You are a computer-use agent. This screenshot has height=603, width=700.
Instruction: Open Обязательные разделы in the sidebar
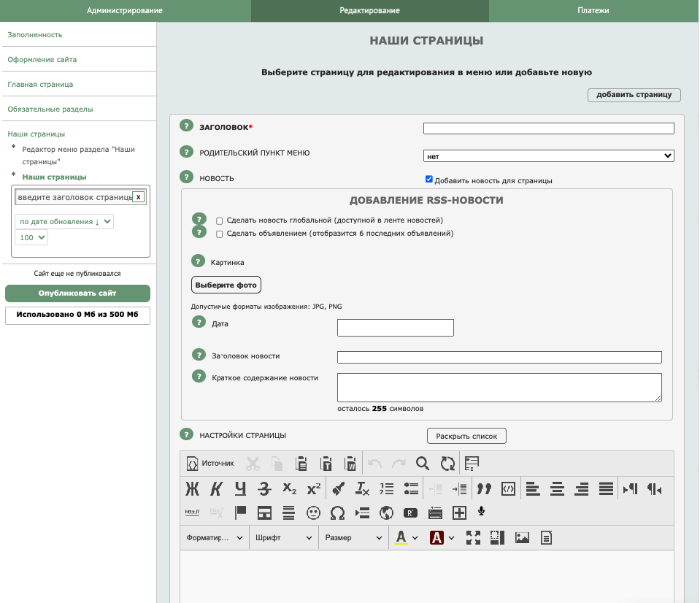(x=50, y=110)
